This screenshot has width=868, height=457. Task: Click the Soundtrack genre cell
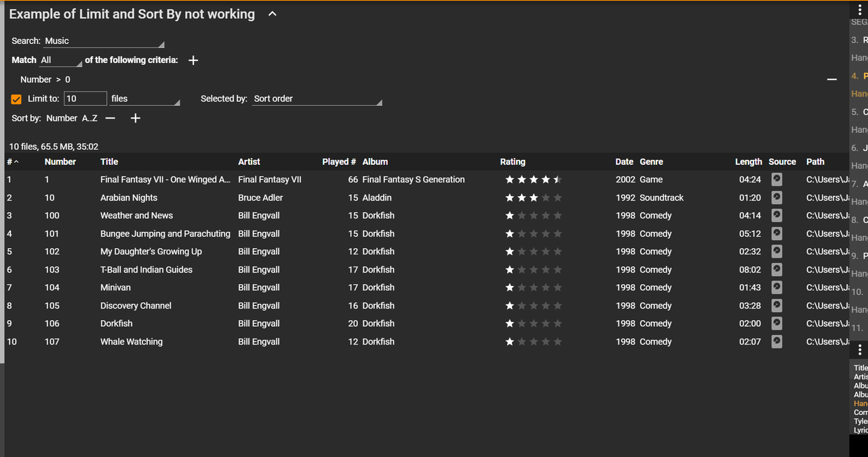[662, 198]
